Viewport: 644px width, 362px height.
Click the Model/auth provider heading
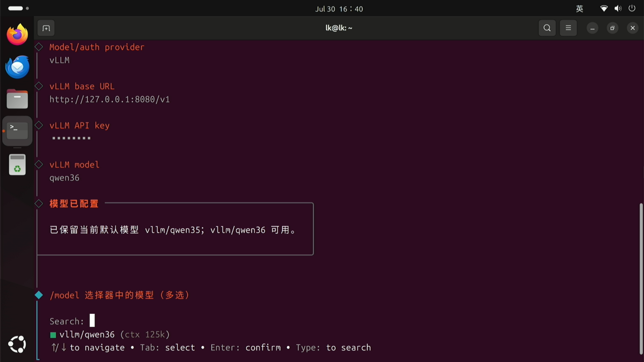[97, 47]
